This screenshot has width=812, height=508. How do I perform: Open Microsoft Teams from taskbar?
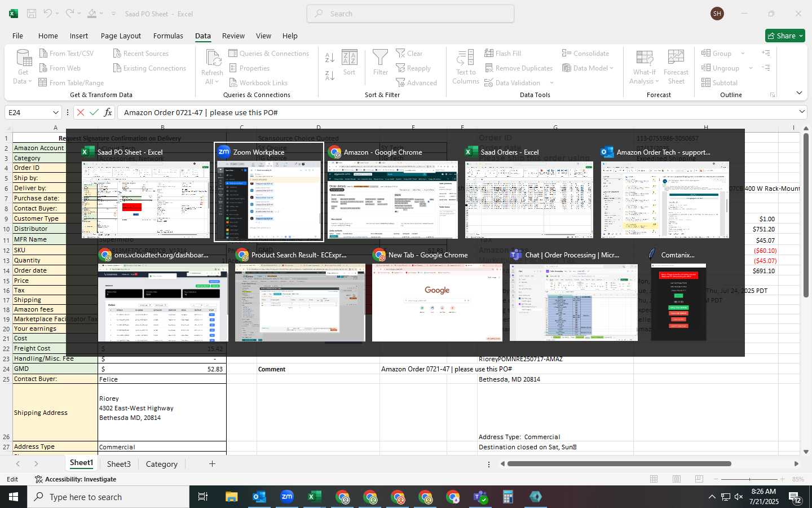point(480,497)
